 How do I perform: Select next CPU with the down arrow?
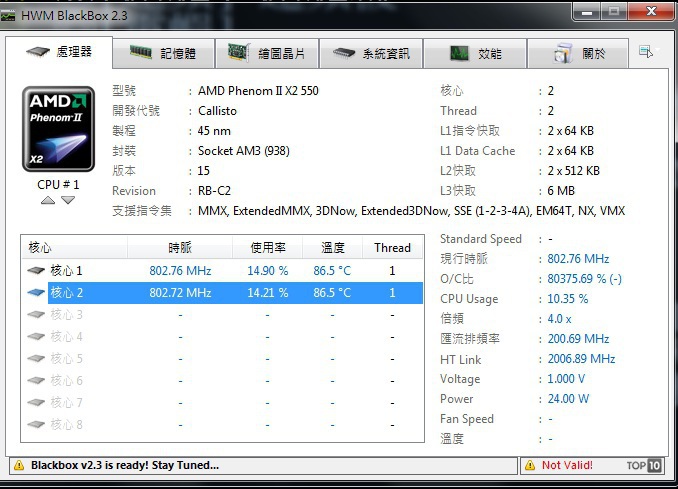point(68,200)
